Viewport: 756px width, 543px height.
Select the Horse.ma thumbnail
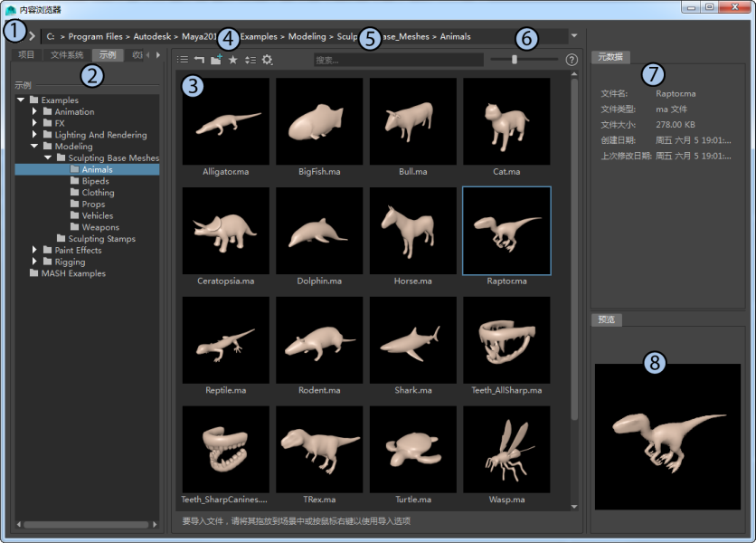[x=412, y=231]
